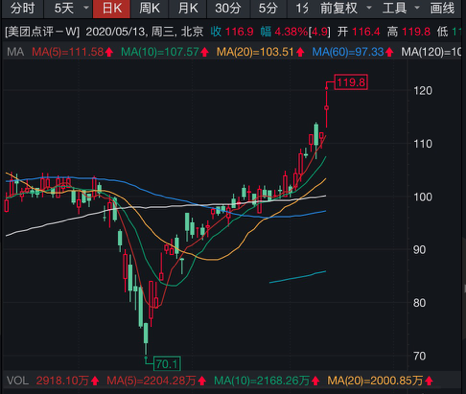
Task: Click the opening price 116.4
Action: click(x=366, y=32)
